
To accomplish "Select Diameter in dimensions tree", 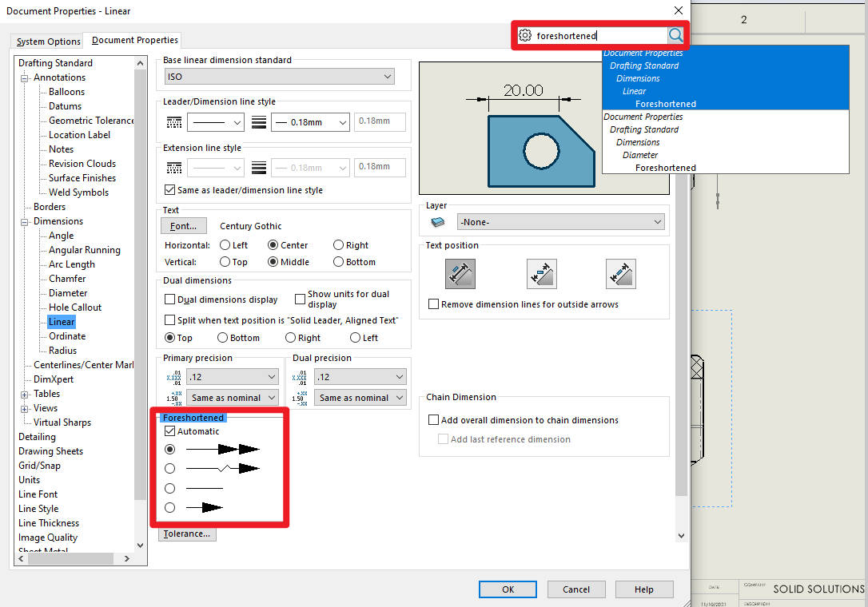I will coord(68,293).
